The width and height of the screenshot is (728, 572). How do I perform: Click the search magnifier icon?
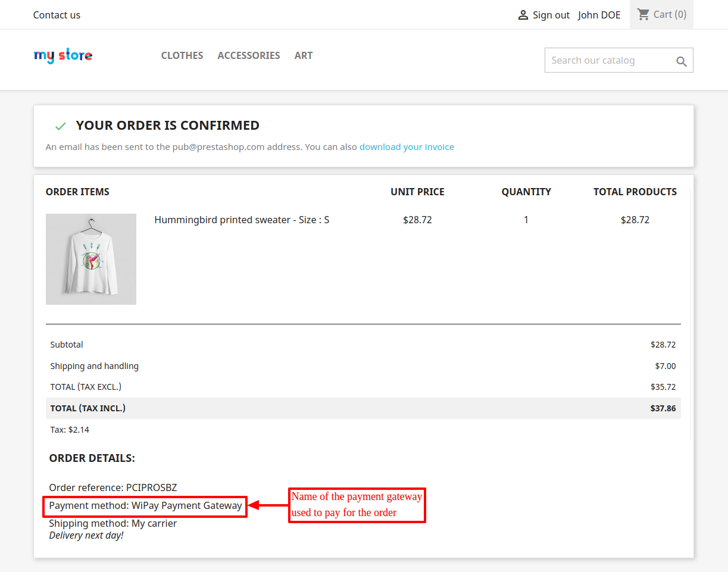point(681,60)
